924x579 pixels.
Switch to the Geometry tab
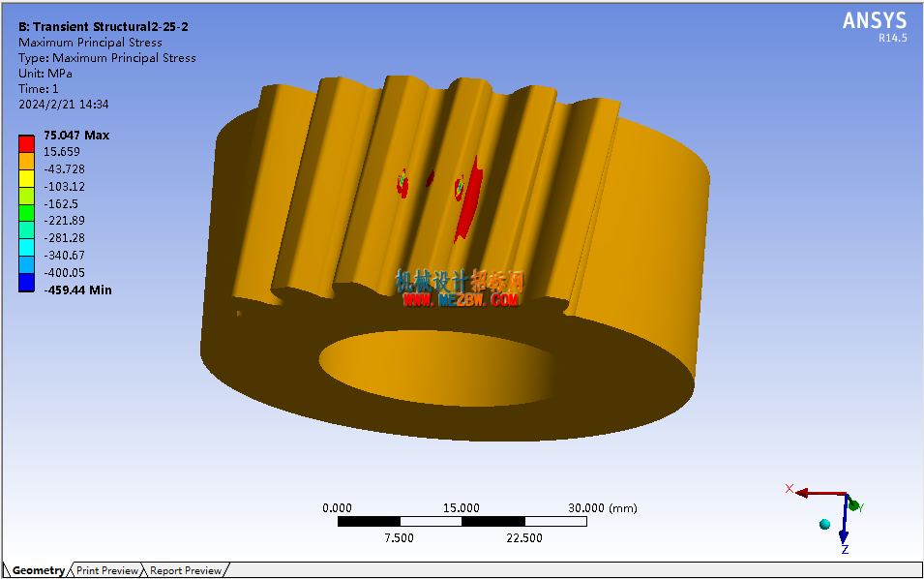tap(38, 570)
